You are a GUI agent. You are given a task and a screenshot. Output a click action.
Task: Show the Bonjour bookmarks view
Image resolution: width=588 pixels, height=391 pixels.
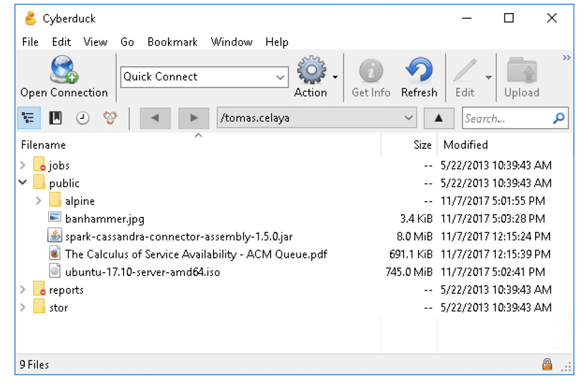(110, 118)
